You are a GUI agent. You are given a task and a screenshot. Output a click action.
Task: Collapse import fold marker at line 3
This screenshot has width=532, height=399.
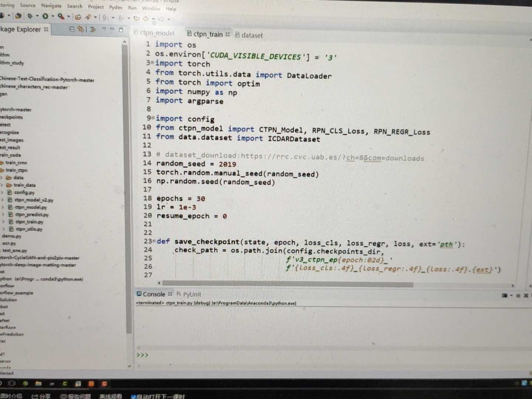coord(152,63)
